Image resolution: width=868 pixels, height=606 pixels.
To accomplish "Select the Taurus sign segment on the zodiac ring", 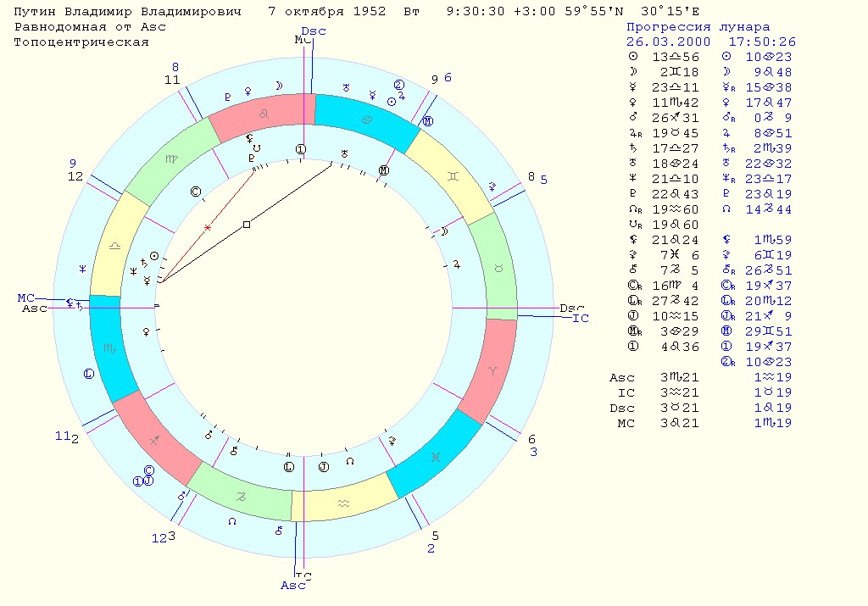I will click(x=497, y=269).
